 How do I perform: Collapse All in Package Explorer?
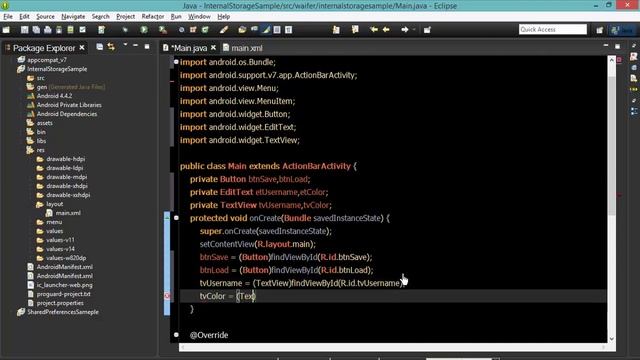click(100, 47)
